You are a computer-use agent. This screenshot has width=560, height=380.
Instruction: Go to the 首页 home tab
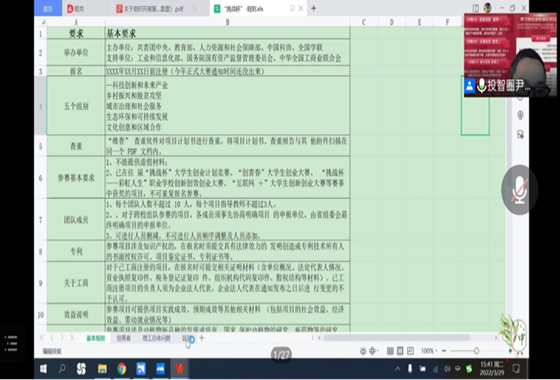(48, 9)
